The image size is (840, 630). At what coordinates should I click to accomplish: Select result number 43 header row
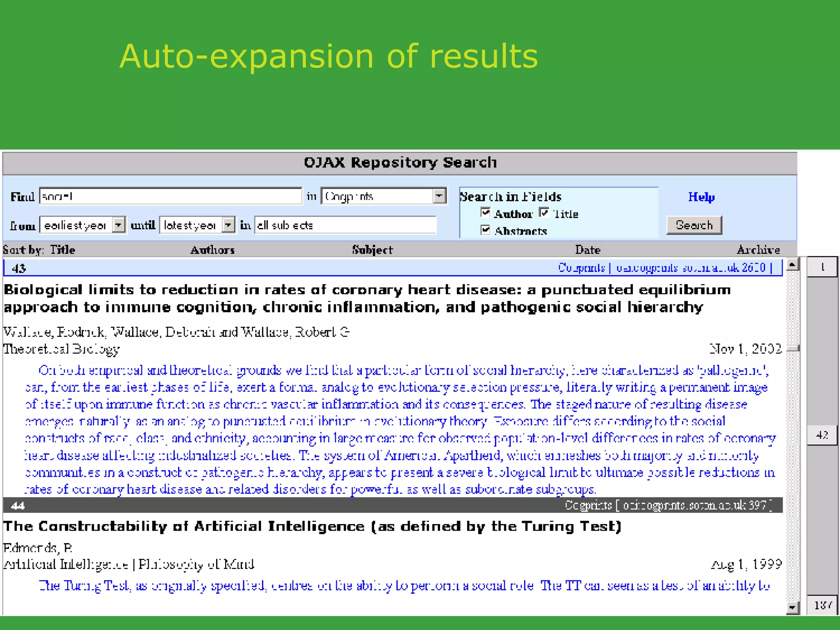click(393, 268)
